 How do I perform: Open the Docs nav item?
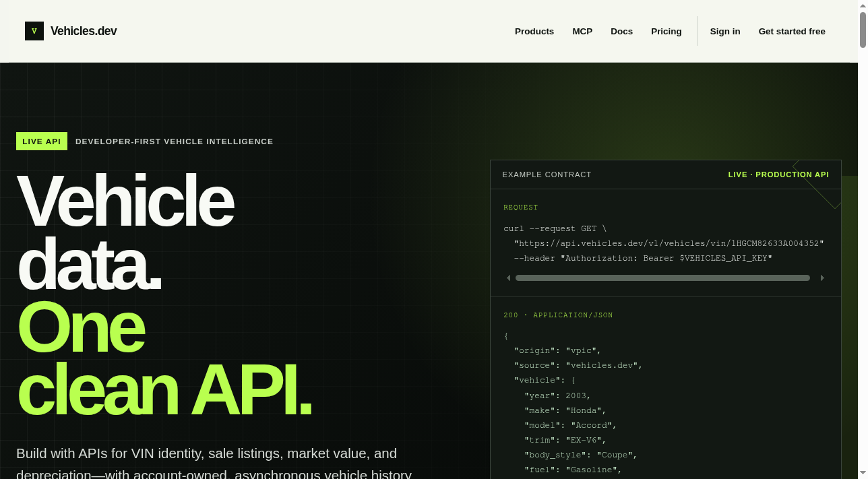[621, 31]
